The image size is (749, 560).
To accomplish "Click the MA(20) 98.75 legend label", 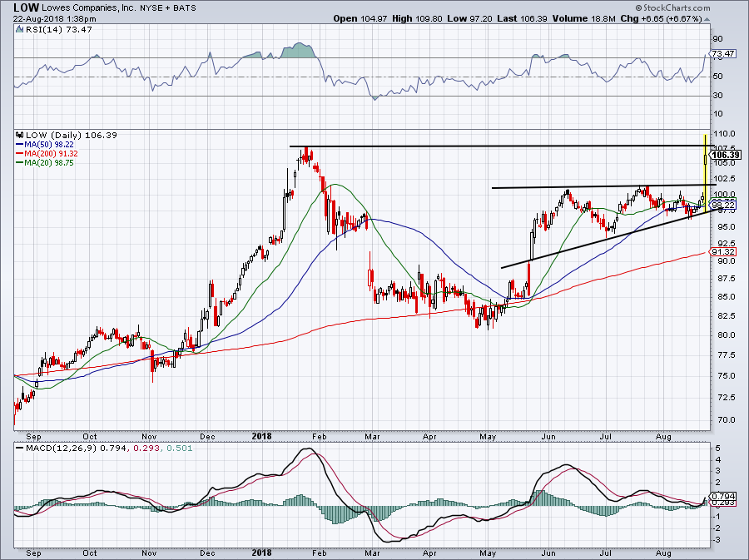I will [x=49, y=163].
